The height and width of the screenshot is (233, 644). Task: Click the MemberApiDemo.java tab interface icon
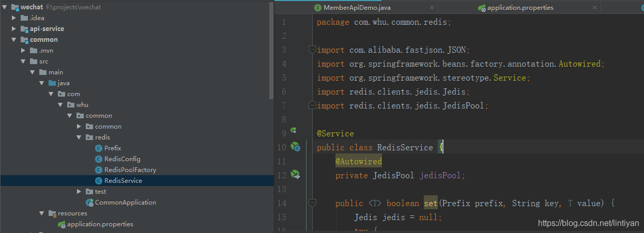(x=318, y=8)
